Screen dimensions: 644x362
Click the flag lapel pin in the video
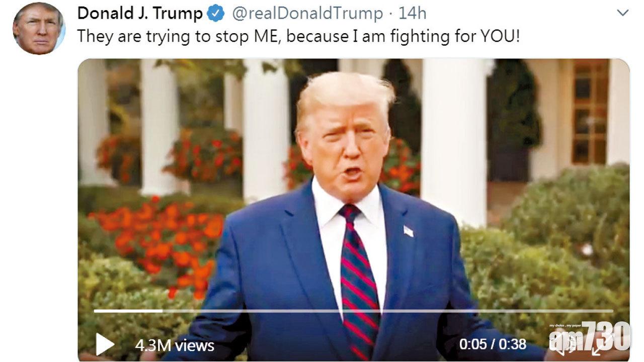pyautogui.click(x=408, y=231)
